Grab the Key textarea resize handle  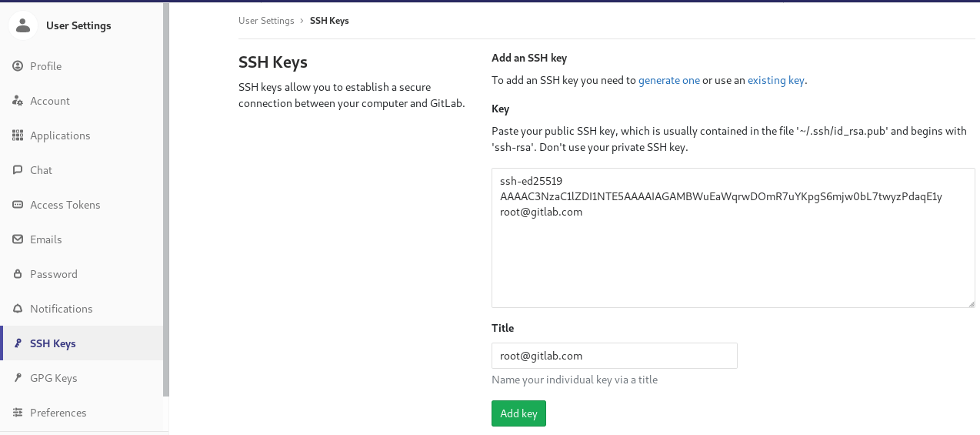pos(971,303)
